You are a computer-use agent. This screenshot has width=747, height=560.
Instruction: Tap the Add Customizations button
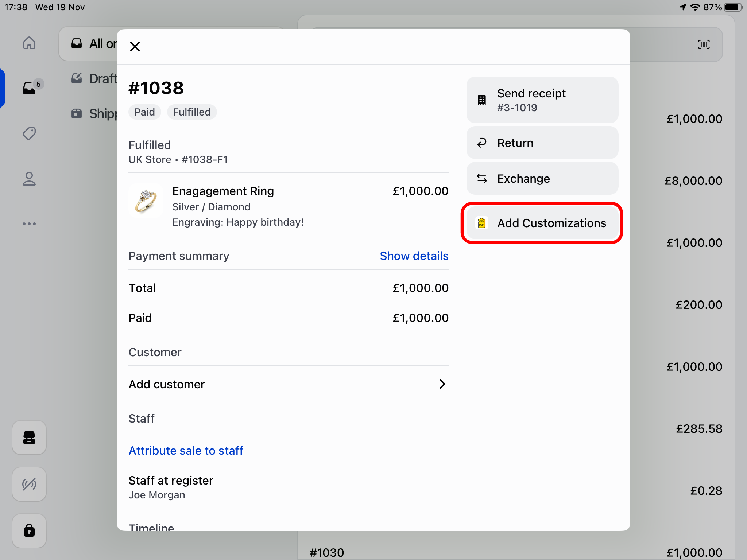point(542,223)
